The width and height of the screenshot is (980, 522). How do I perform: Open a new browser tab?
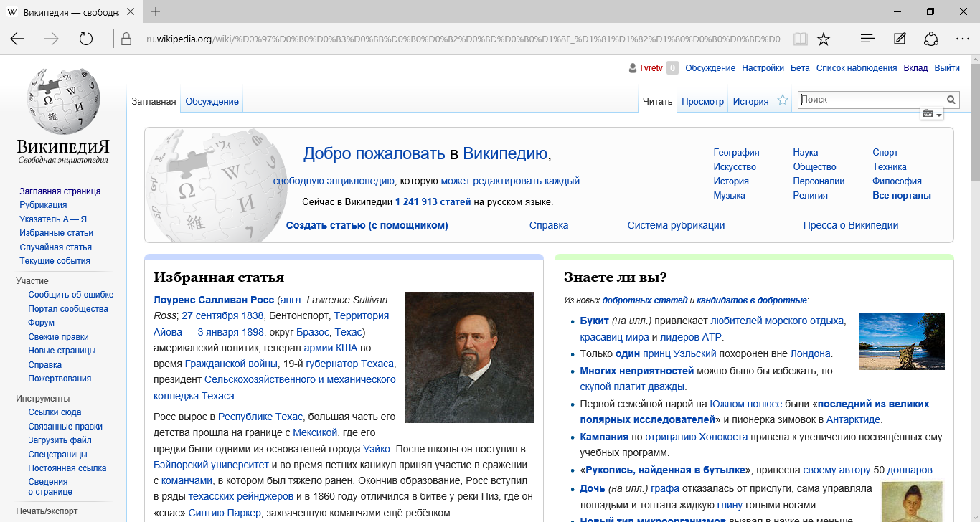point(156,11)
